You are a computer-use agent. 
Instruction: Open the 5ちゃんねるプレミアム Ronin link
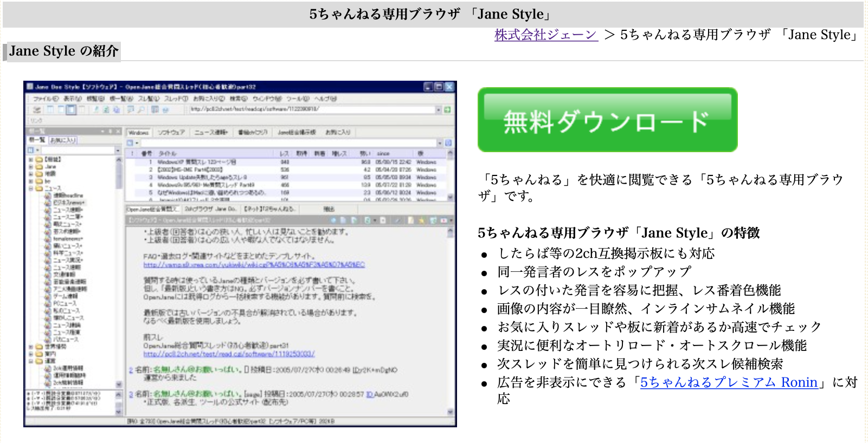(x=729, y=382)
